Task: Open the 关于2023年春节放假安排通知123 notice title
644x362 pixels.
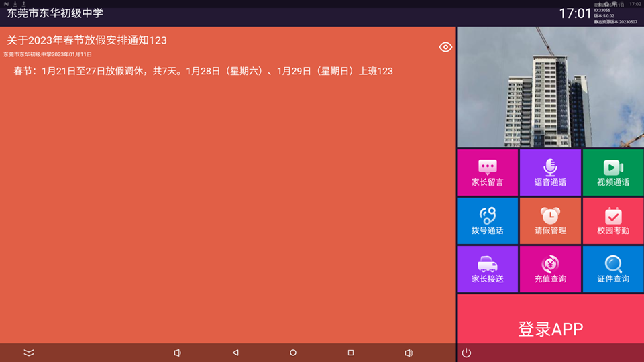Action: tap(87, 40)
